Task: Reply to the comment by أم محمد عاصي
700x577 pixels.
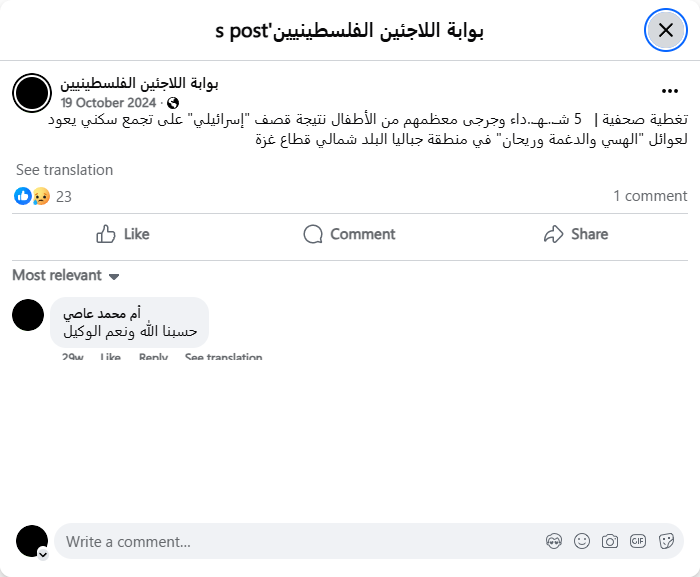Action: pyautogui.click(x=153, y=357)
